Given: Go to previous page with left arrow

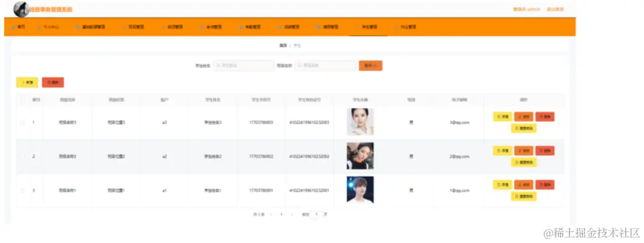Looking at the screenshot, I should click(x=271, y=215).
